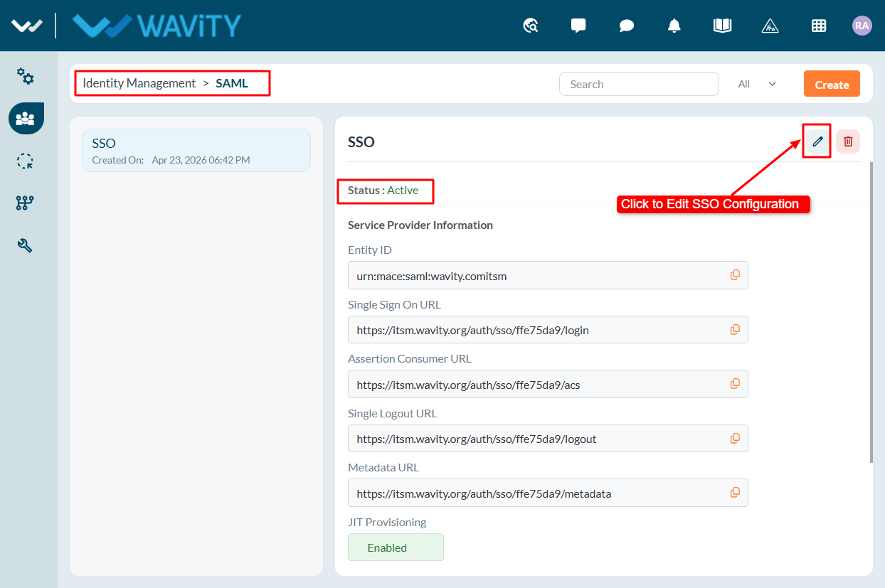Copy the Single Sign On URL
Image resolution: width=885 pixels, height=588 pixels.
click(735, 329)
